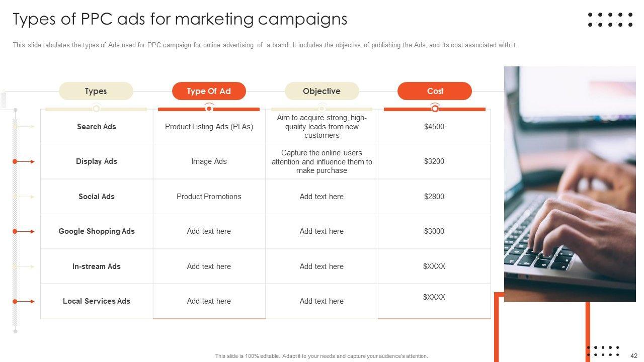Click the dotted pattern in top-right corner
The height and width of the screenshot is (362, 644).
tap(610, 20)
